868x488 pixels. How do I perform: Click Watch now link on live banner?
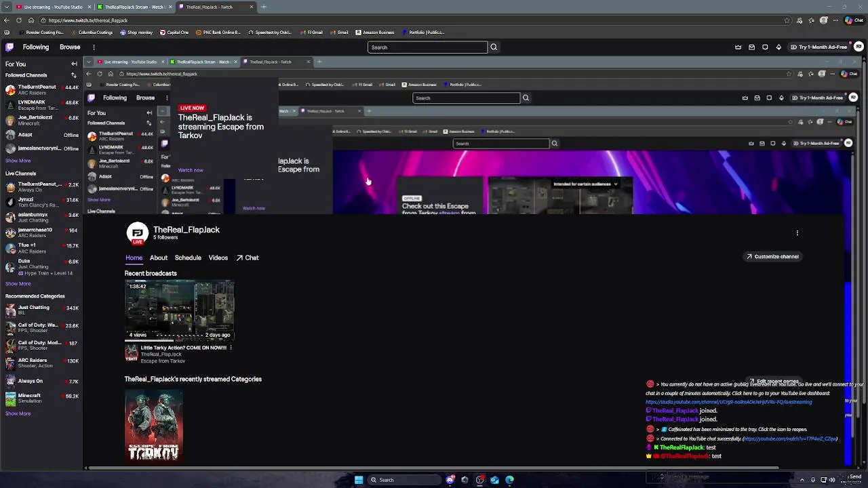(x=191, y=170)
